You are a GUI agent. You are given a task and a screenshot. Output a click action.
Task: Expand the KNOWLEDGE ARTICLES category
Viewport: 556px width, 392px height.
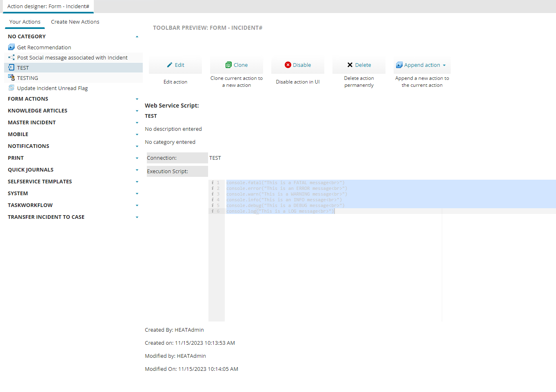coord(137,111)
